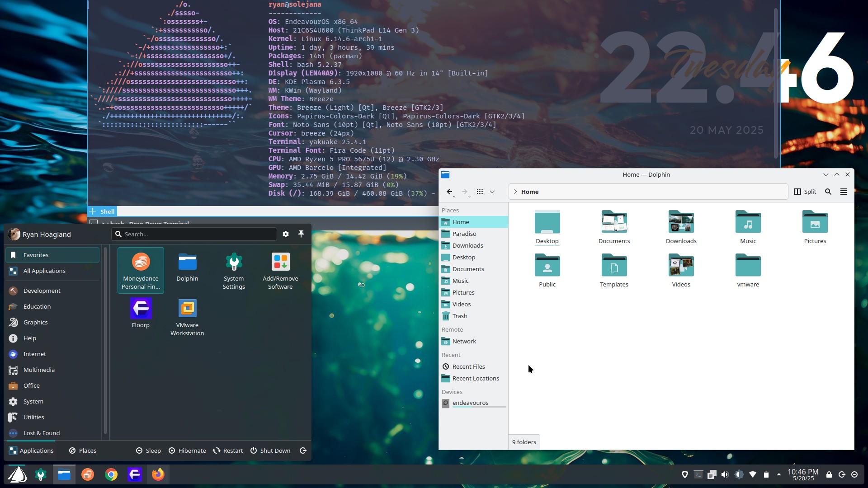Viewport: 868px width, 488px height.
Task: Open Dolphin search
Action: (x=828, y=192)
